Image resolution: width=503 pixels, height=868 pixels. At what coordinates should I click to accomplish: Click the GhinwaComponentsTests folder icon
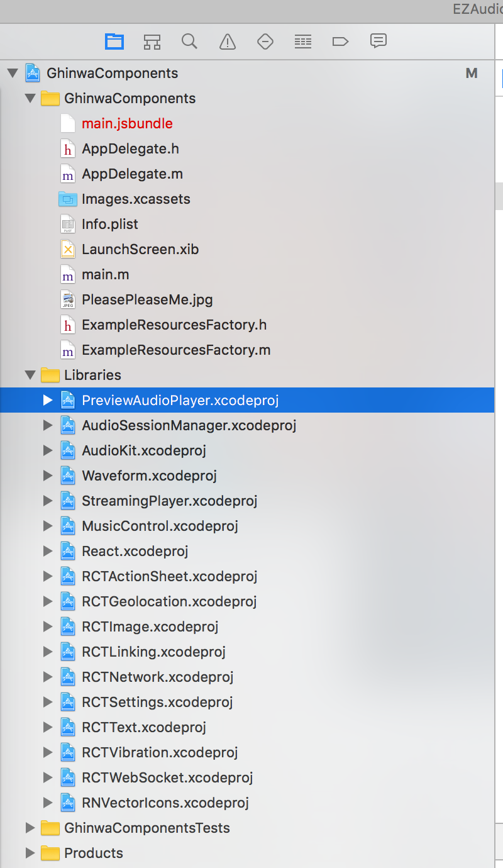(50, 828)
